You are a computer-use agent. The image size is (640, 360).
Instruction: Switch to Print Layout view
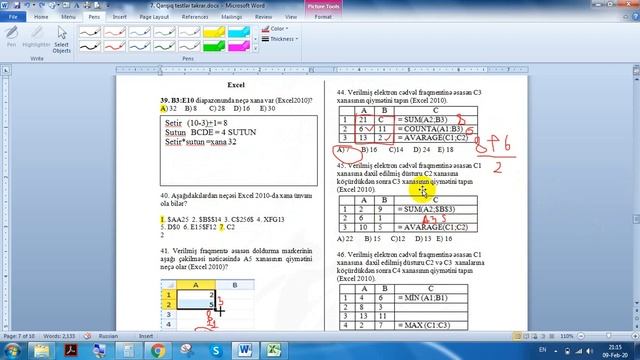pos(517,336)
